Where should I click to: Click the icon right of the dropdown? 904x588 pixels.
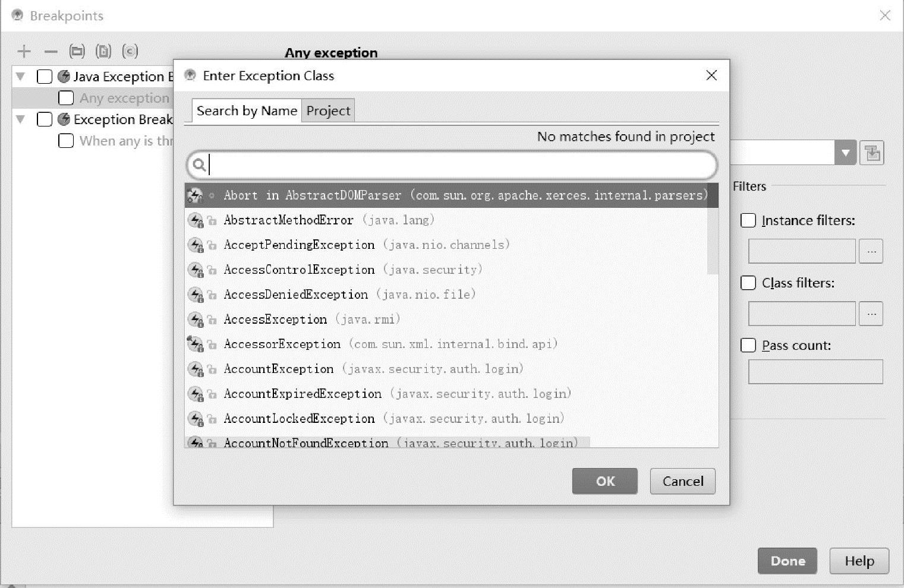click(x=872, y=153)
